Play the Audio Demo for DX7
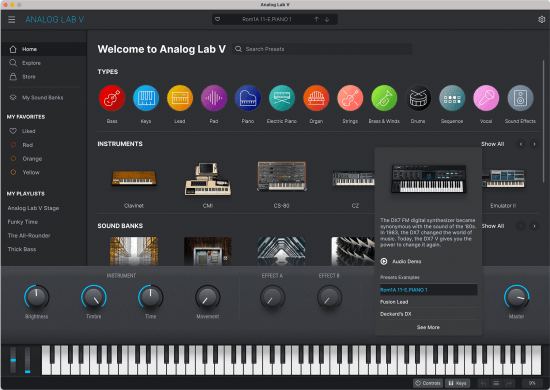Screen dimensions: 550x390 384,261
